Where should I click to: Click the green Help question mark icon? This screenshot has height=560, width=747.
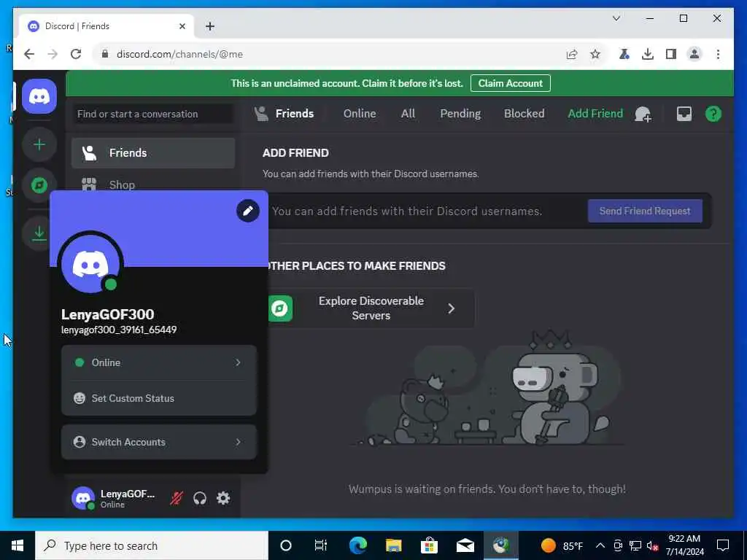click(x=713, y=114)
